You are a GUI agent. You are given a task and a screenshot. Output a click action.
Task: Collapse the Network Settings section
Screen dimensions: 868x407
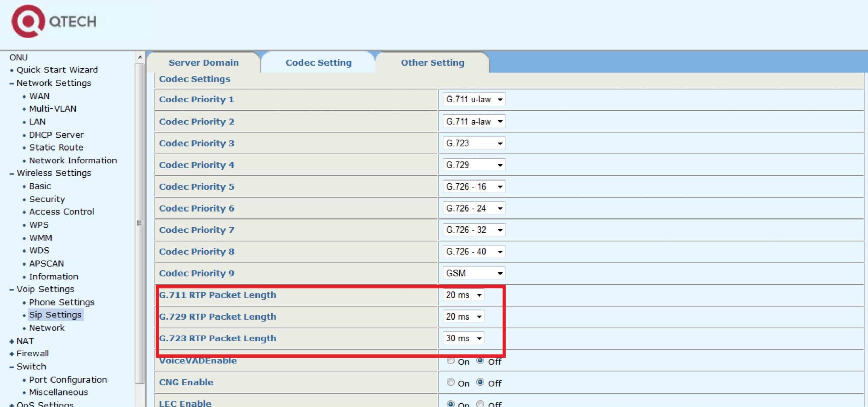point(12,84)
